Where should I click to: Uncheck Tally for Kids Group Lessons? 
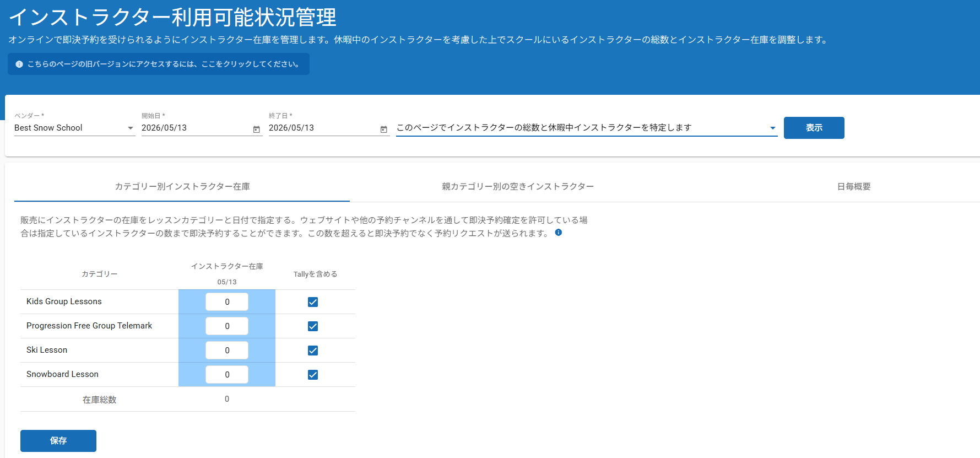(x=313, y=302)
